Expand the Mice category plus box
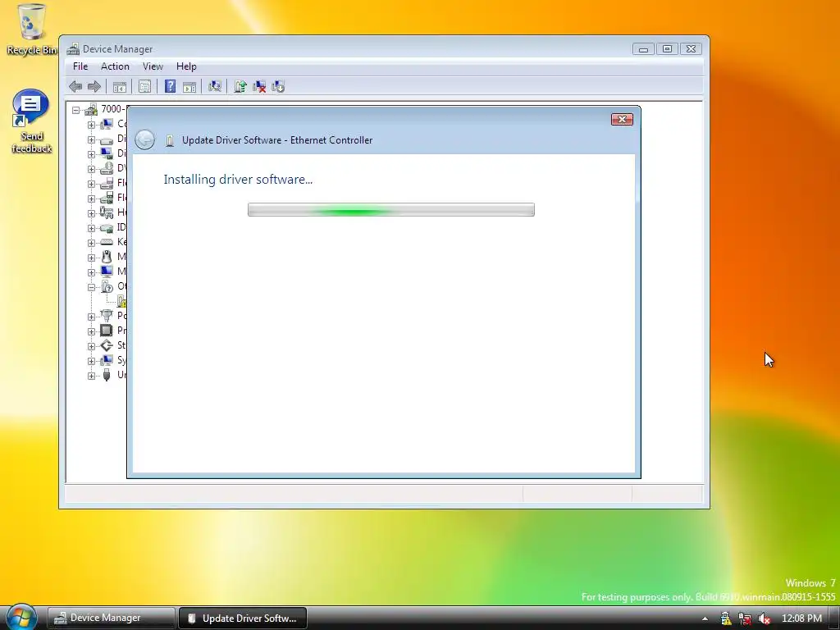Viewport: 840px width, 630px height. click(x=92, y=258)
